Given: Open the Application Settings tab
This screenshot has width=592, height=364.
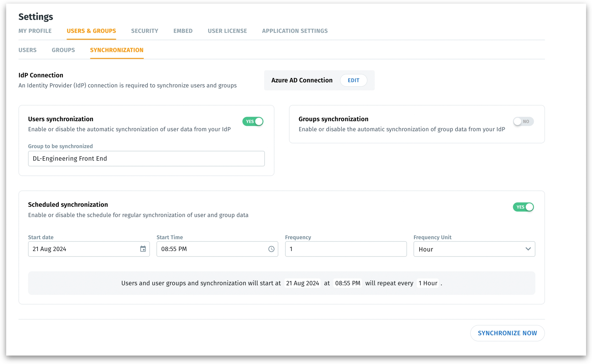Looking at the screenshot, I should 295,31.
